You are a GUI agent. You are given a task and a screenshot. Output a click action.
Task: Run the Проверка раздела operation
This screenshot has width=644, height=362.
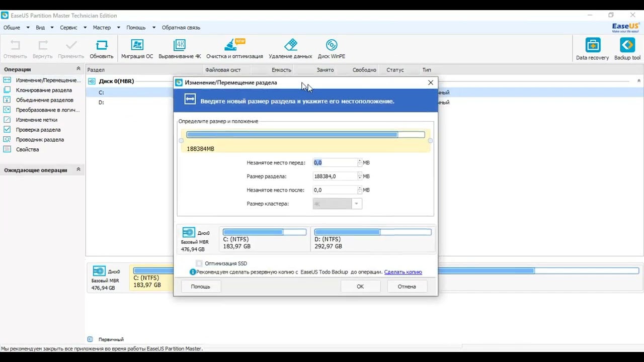38,130
